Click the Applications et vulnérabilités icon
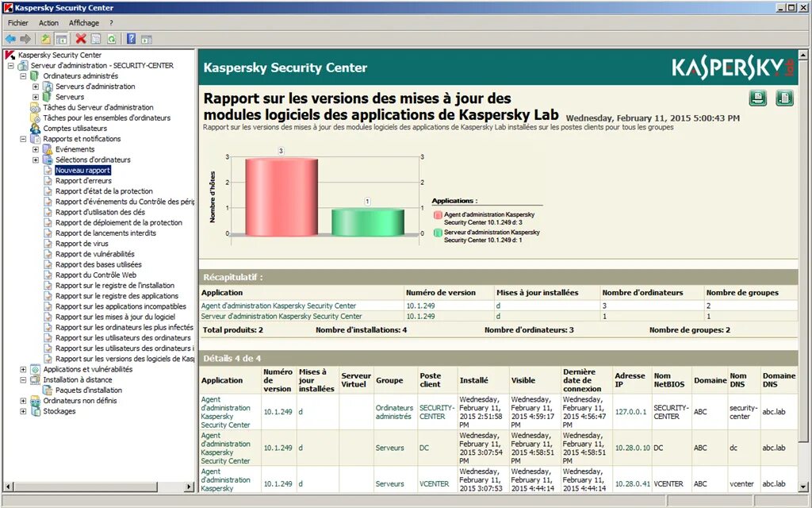Viewport: 812px width, 508px height. tap(35, 369)
